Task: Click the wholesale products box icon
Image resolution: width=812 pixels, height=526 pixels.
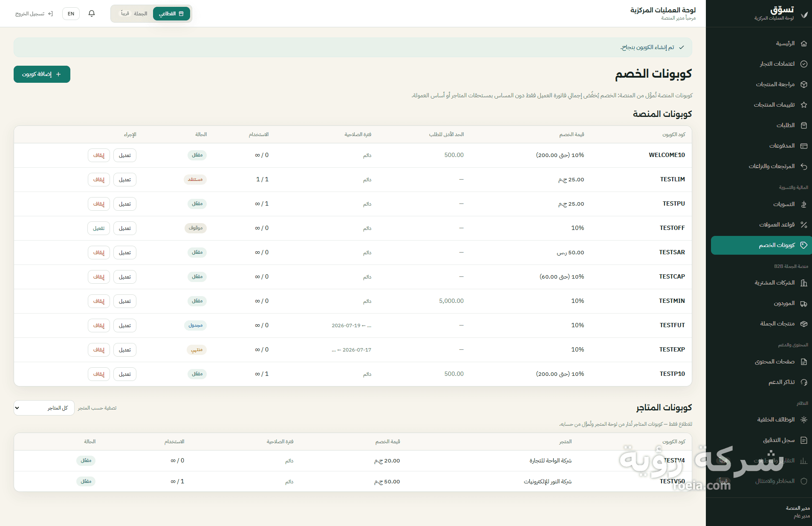Action: pos(803,324)
